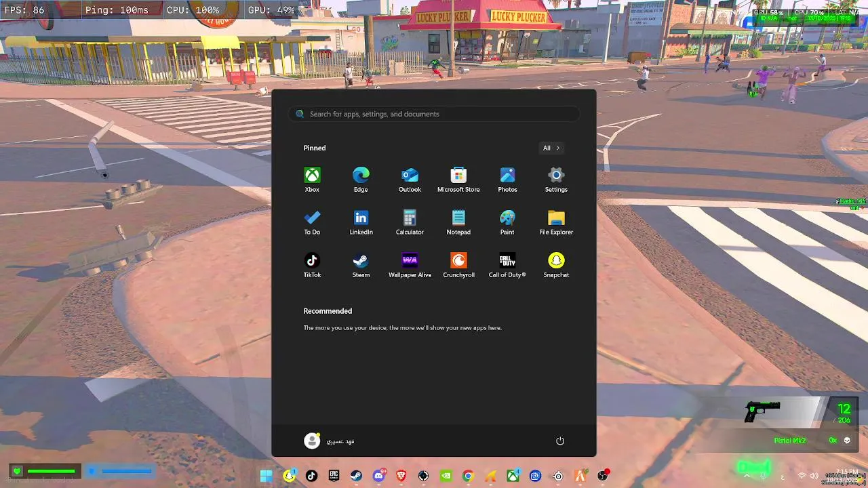Open File Explorer from Pinned
868x488 pixels.
click(x=556, y=222)
